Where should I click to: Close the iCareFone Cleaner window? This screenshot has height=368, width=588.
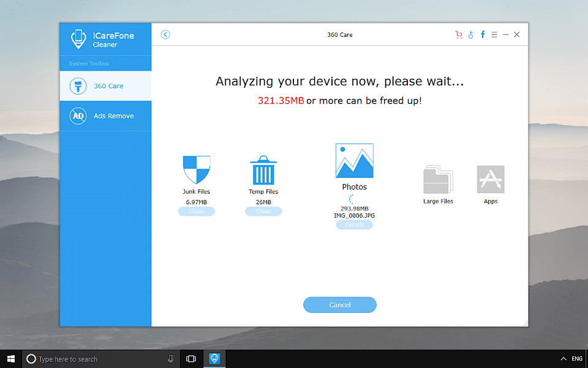517,34
